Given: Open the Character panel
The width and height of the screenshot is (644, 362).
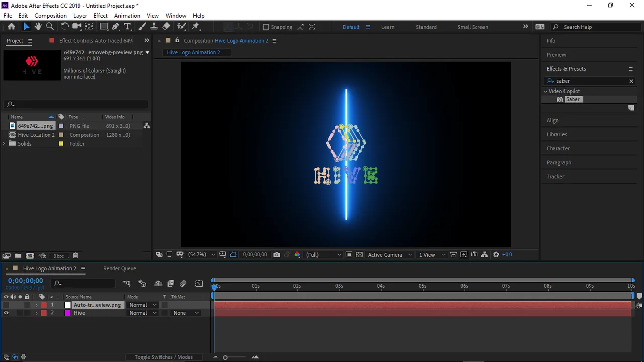Looking at the screenshot, I should point(558,149).
